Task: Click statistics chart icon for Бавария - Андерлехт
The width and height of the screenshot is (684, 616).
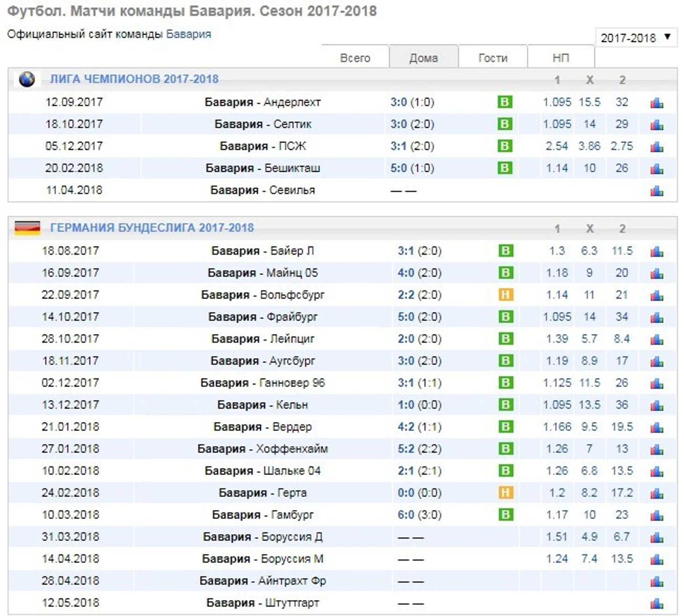Action: [x=656, y=103]
